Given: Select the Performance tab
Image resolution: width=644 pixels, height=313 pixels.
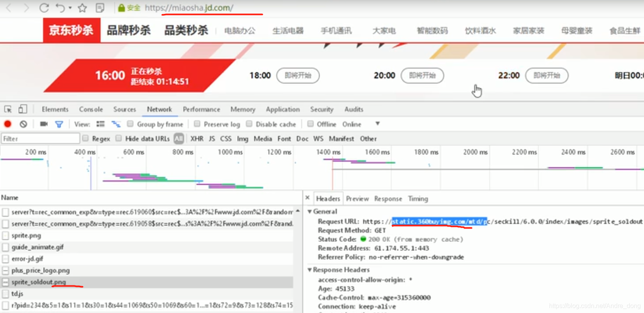Looking at the screenshot, I should point(201,109).
